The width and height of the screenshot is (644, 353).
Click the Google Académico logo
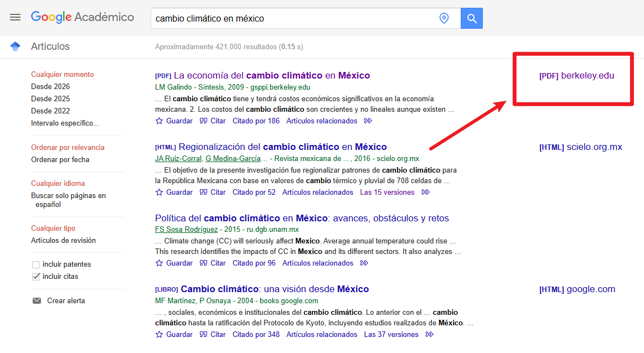pos(82,17)
